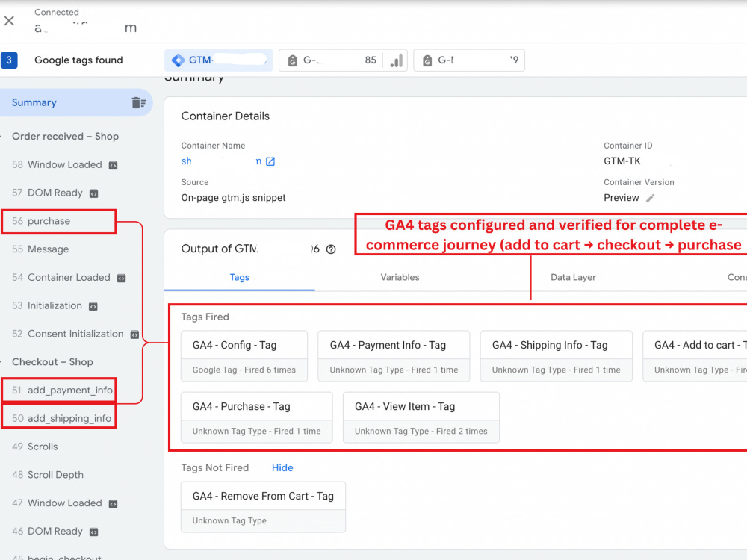Select event 57 DOM Ready
747x560 pixels.
pos(47,193)
